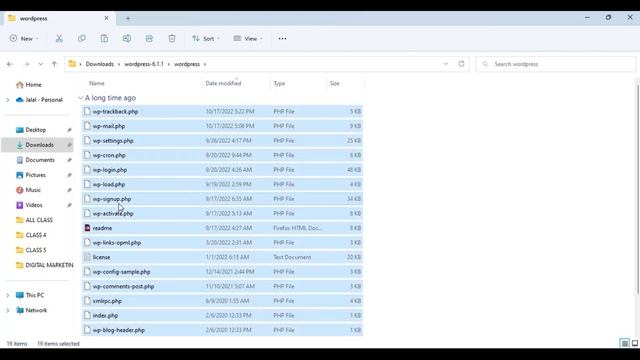Collapse the A long time ago group
Screen dimensions: 640x360
click(x=80, y=98)
